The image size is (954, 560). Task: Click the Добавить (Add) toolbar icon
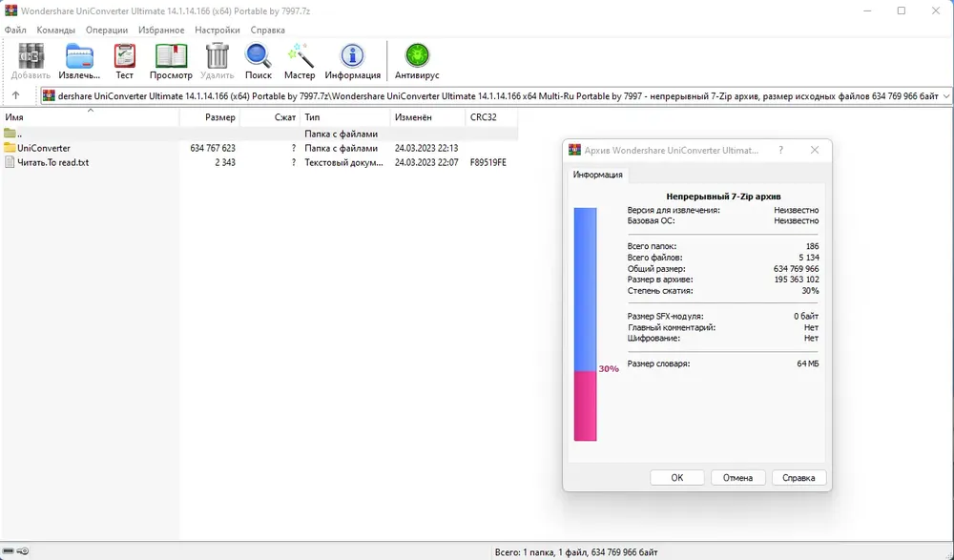click(x=31, y=56)
